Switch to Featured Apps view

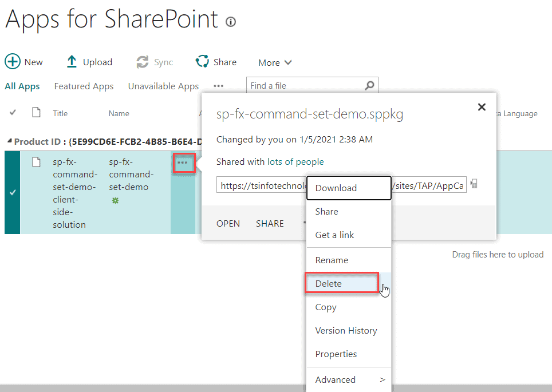(84, 86)
